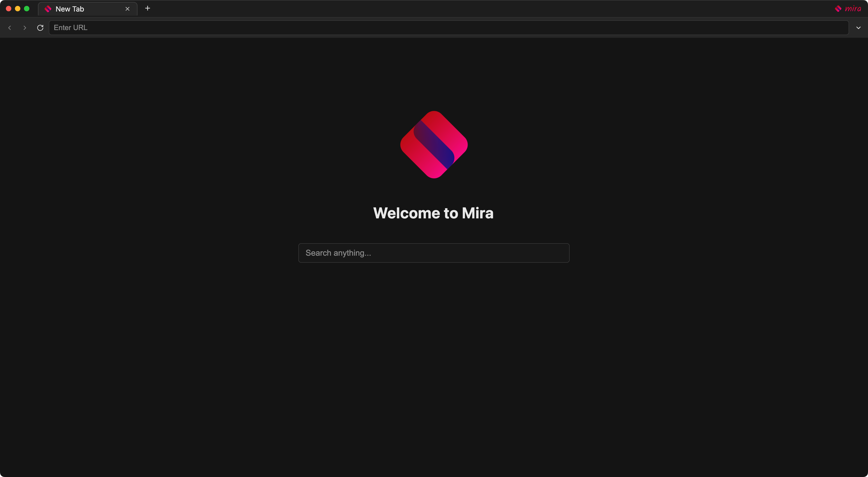Open the address bar suggestions dropdown

click(x=858, y=28)
